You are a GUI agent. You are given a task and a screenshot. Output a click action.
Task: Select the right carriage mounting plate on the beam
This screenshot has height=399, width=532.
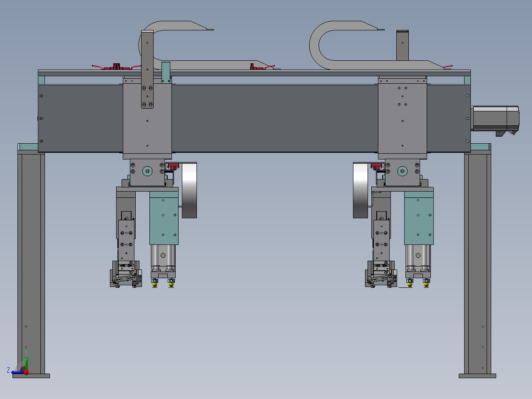(x=403, y=118)
